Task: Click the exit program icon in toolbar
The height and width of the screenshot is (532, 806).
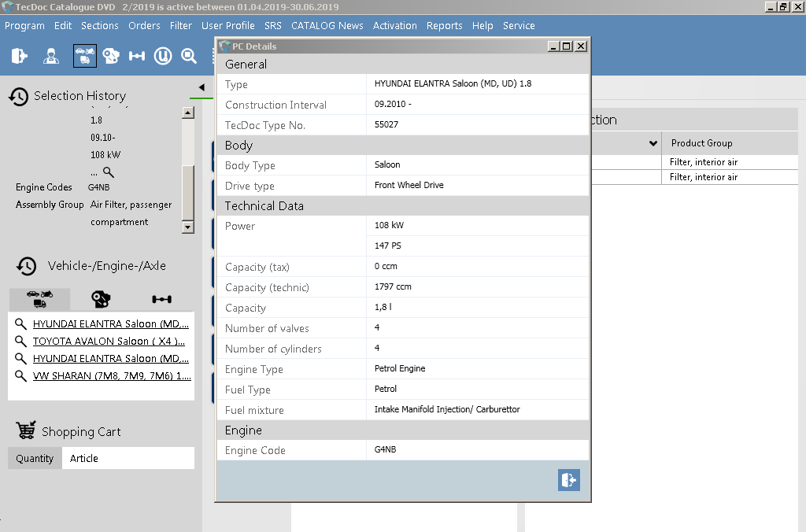Action: 19,56
